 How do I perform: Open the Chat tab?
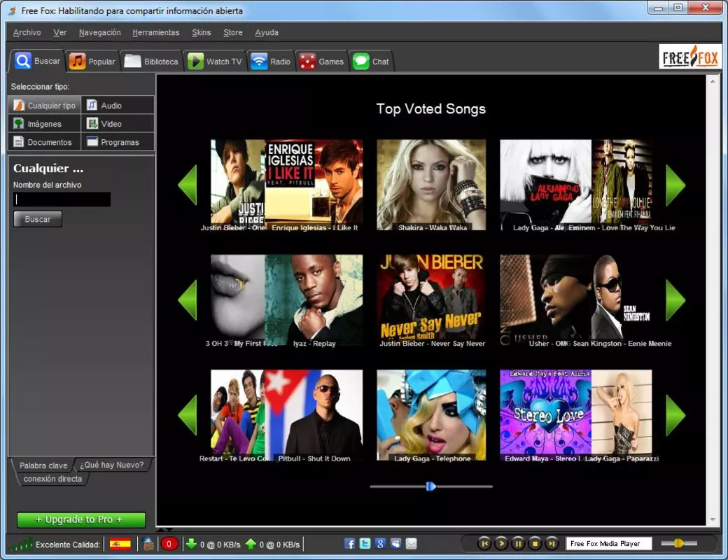pyautogui.click(x=371, y=62)
